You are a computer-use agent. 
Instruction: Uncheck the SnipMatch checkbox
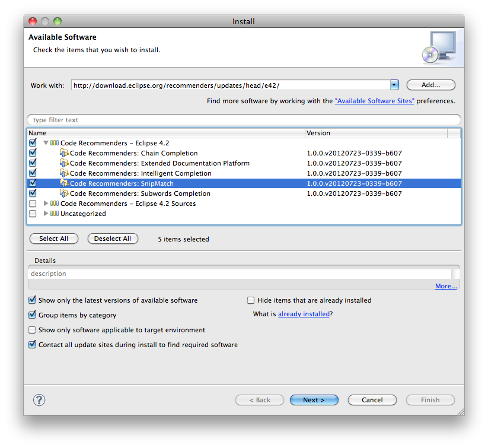[33, 183]
